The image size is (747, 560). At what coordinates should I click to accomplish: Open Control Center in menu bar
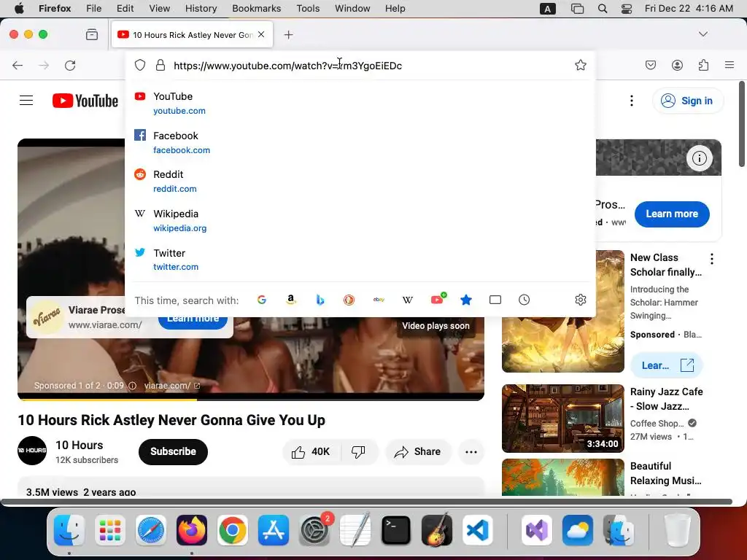point(627,8)
